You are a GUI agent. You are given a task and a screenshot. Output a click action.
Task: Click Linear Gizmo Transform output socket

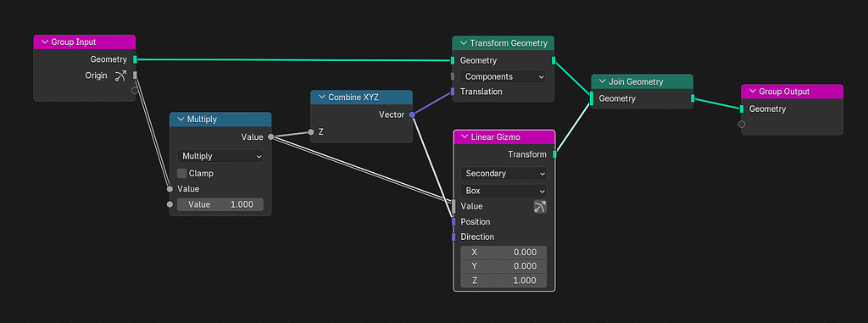[554, 154]
